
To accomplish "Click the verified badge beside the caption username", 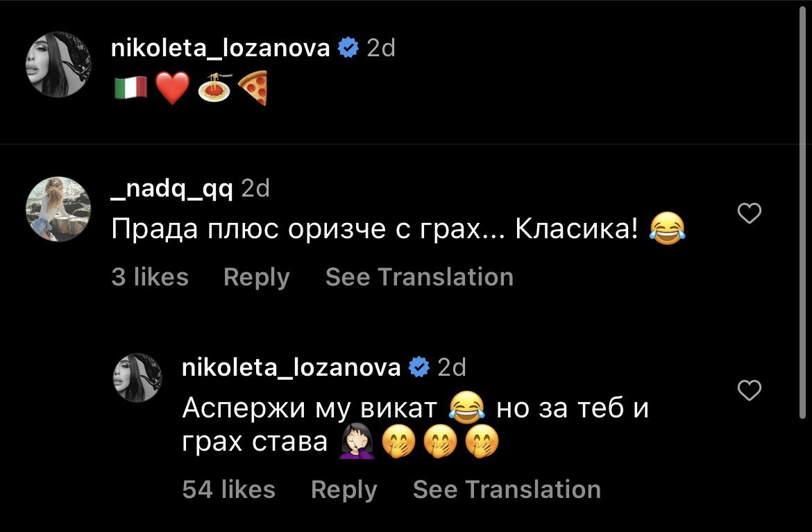I will pyautogui.click(x=348, y=49).
